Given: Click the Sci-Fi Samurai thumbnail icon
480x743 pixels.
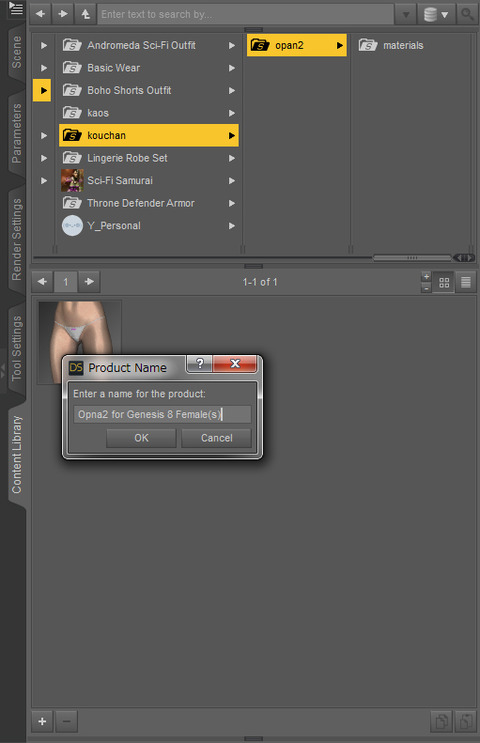Looking at the screenshot, I should pos(72,181).
